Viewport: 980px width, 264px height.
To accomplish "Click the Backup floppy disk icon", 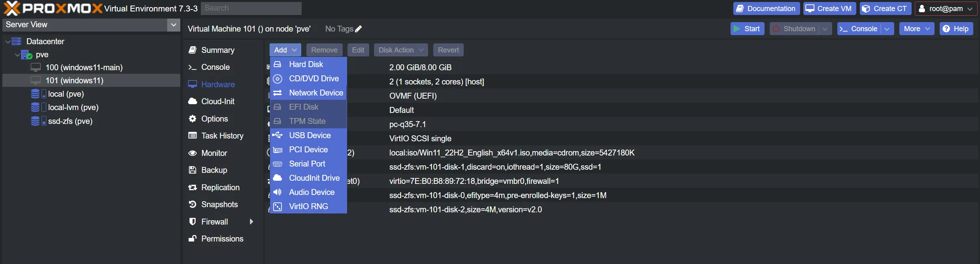I will tap(193, 170).
